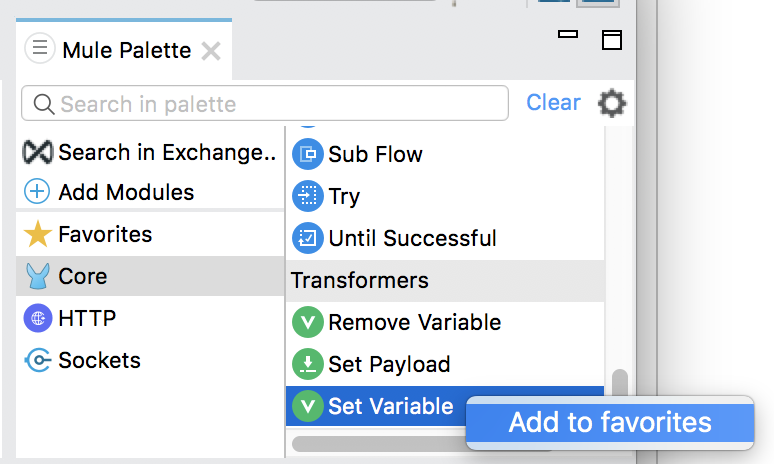Switch to the Mule Palette tab
This screenshot has height=464, width=774.
point(126,50)
